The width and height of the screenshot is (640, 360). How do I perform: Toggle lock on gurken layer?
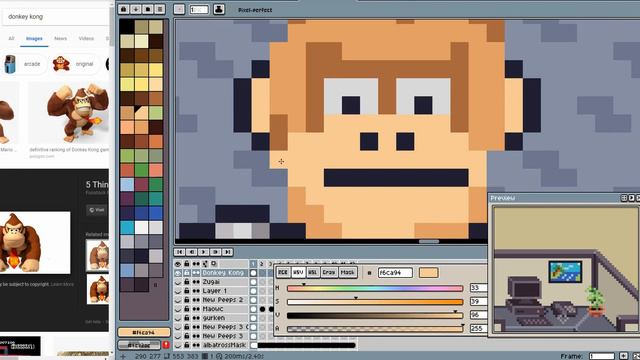(x=187, y=318)
